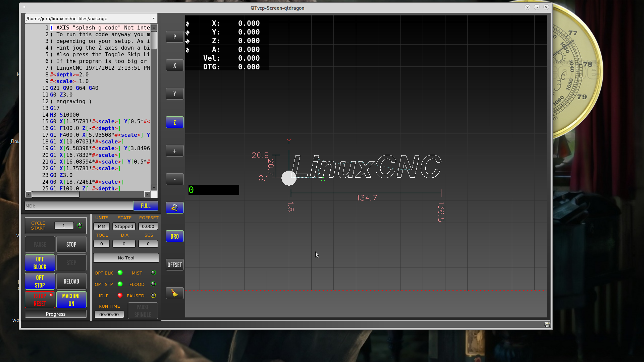Switch preview to Y view
Viewport: 644px width, 362px height.
(174, 94)
